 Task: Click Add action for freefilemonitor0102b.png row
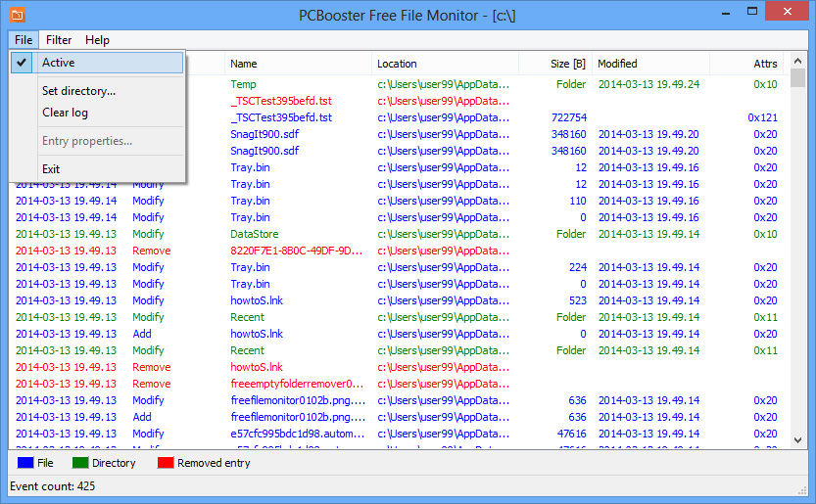(x=142, y=417)
